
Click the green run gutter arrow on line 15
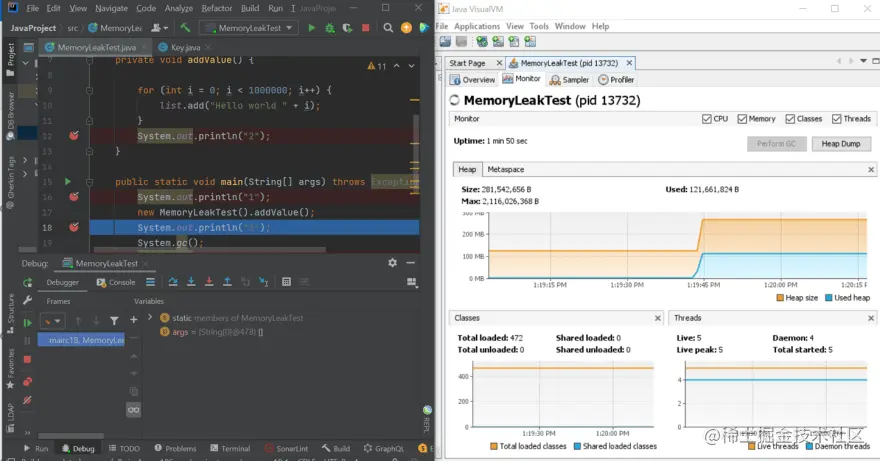[68, 181]
